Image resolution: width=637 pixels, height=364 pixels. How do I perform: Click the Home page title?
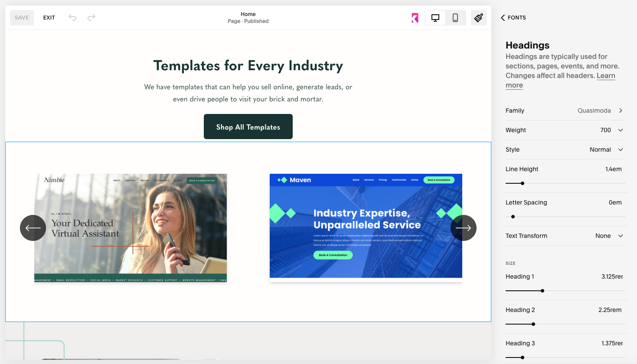(248, 14)
